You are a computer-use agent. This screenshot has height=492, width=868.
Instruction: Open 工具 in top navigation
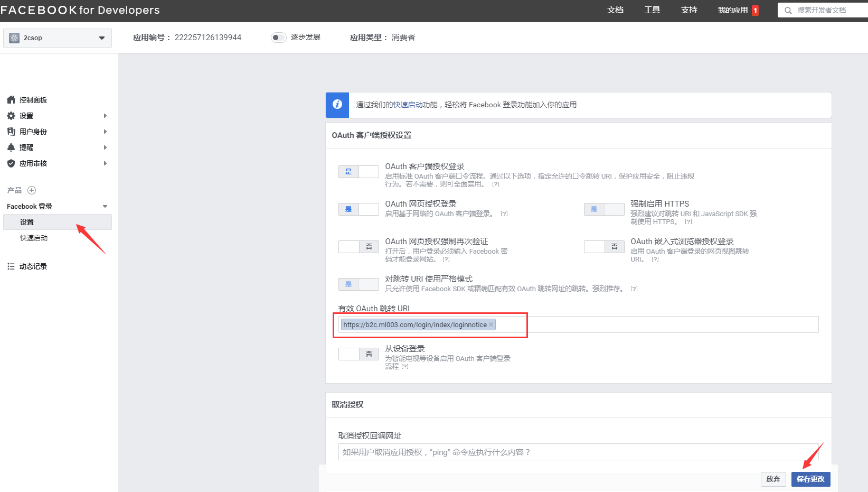pyautogui.click(x=652, y=10)
